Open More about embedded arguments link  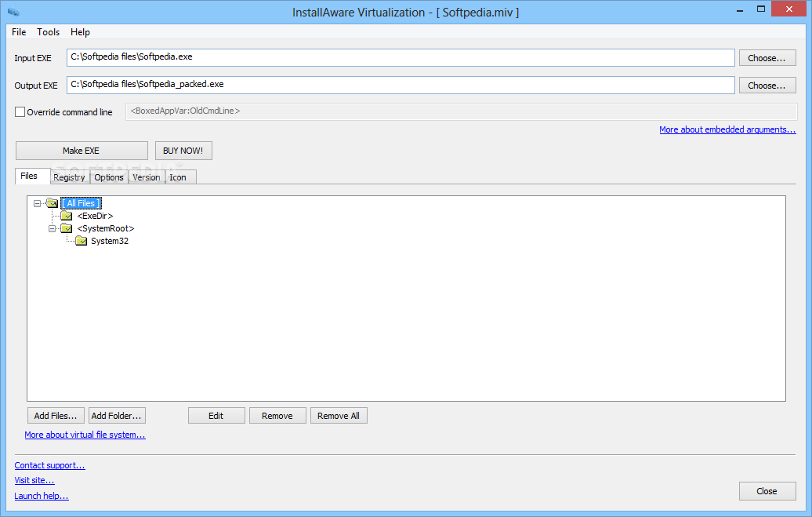(x=727, y=129)
